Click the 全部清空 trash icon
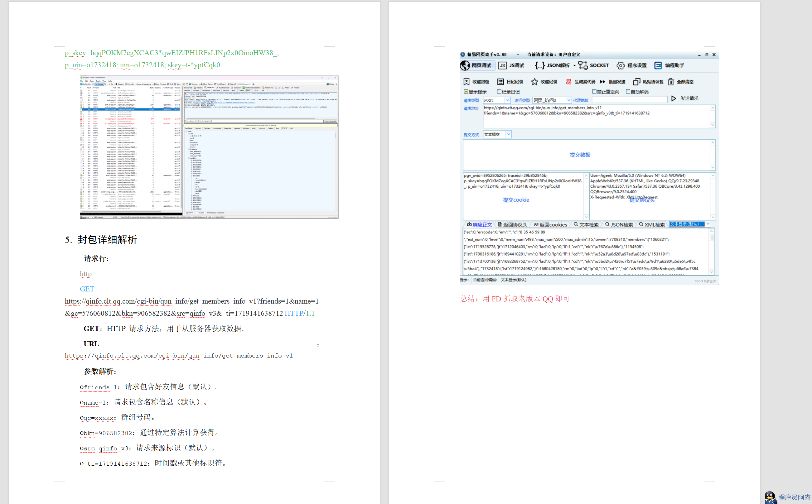Image resolution: width=812 pixels, height=504 pixels. 671,82
